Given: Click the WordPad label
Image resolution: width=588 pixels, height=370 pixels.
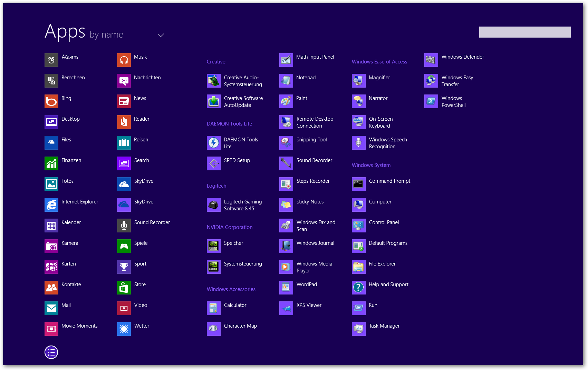Looking at the screenshot, I should tap(307, 284).
